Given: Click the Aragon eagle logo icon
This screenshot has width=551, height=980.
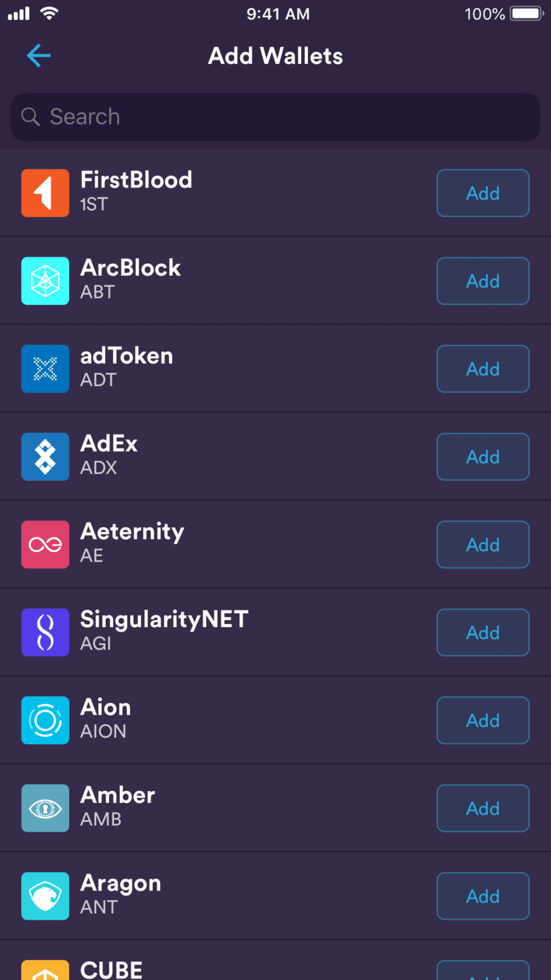Looking at the screenshot, I should click(x=45, y=896).
